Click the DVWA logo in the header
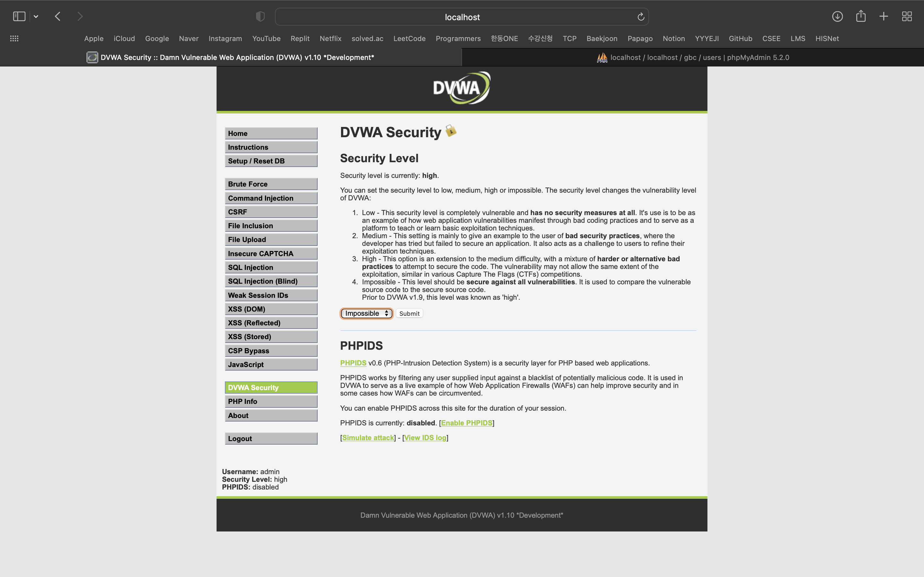 point(461,88)
